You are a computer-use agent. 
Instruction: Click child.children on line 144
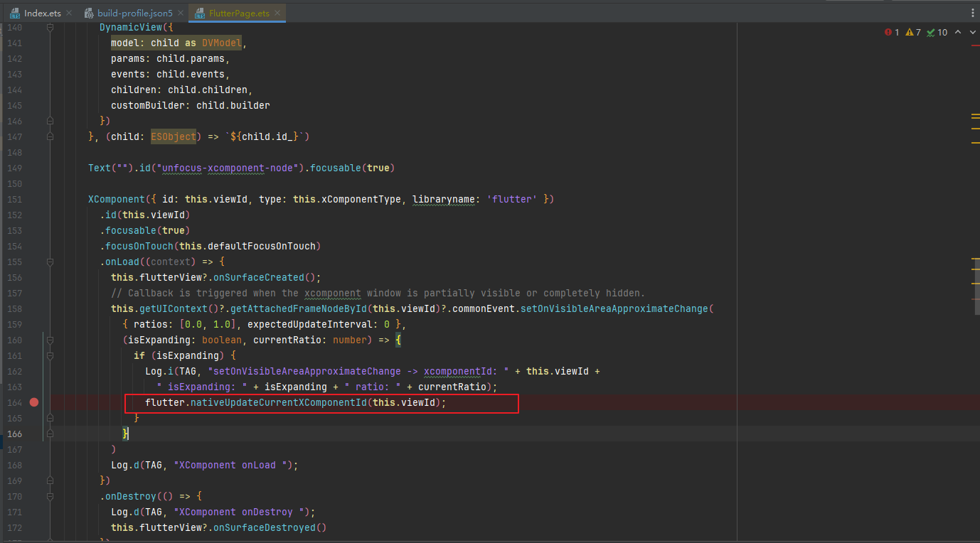208,90
